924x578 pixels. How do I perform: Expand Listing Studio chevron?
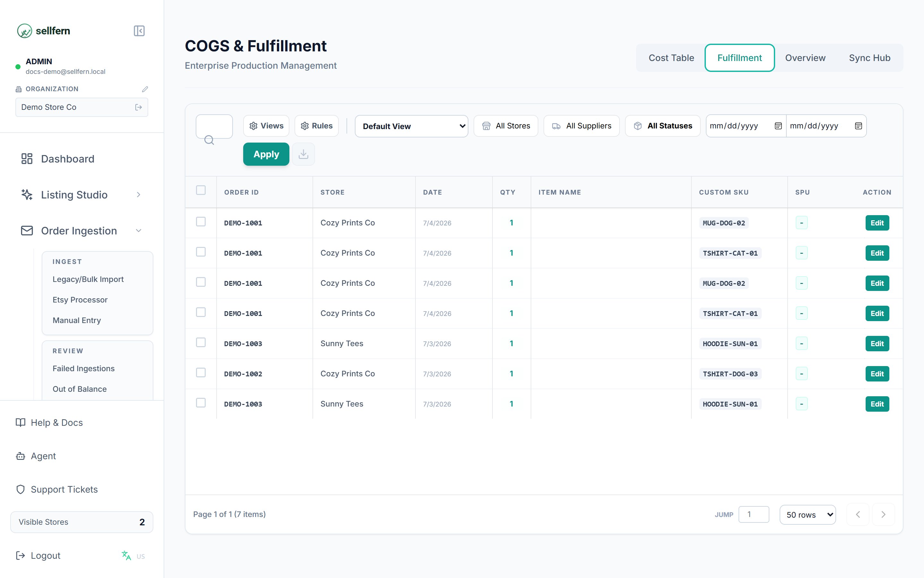coord(139,195)
